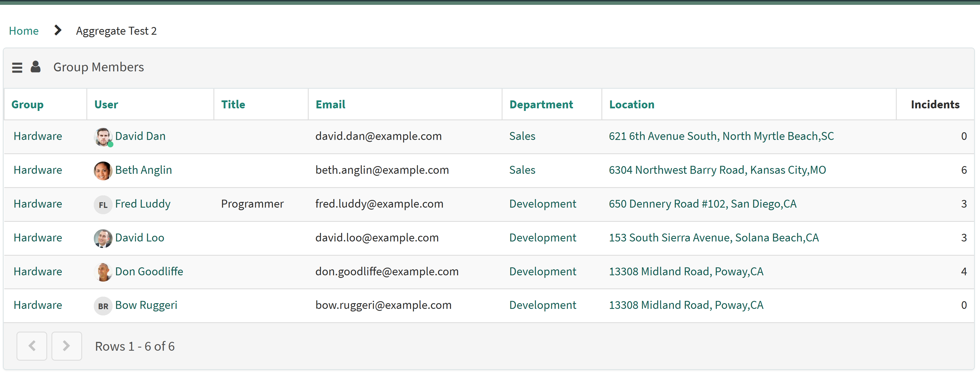The height and width of the screenshot is (374, 980).
Task: Sort the list by Group column
Action: tap(27, 104)
